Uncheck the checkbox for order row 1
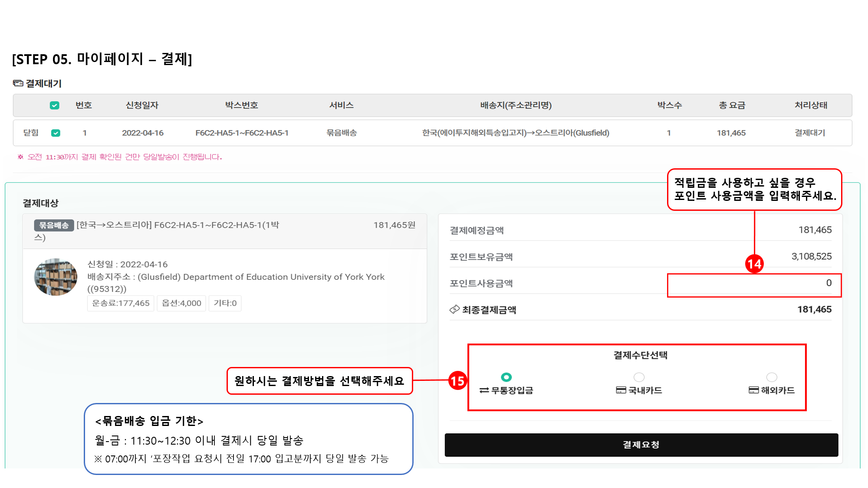The width and height of the screenshot is (868, 488). tap(56, 133)
